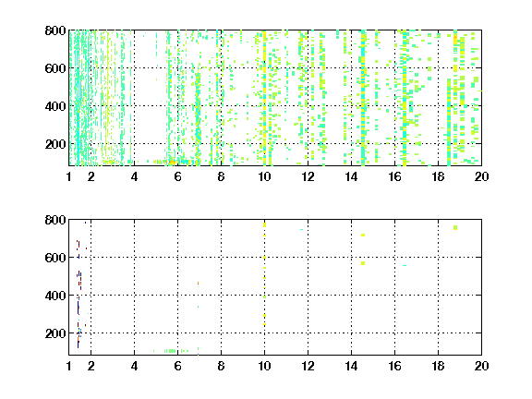This screenshot has height=399, width=532.
Task: Click y-axis label 200 on upper plot
Action: (55, 144)
